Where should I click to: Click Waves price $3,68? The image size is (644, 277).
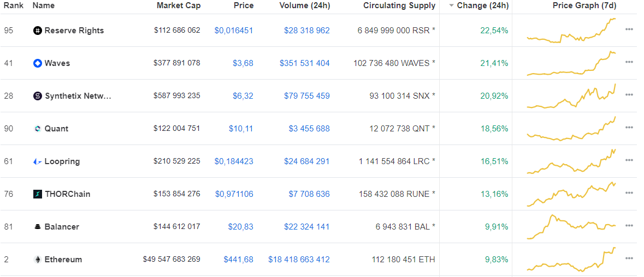point(243,63)
